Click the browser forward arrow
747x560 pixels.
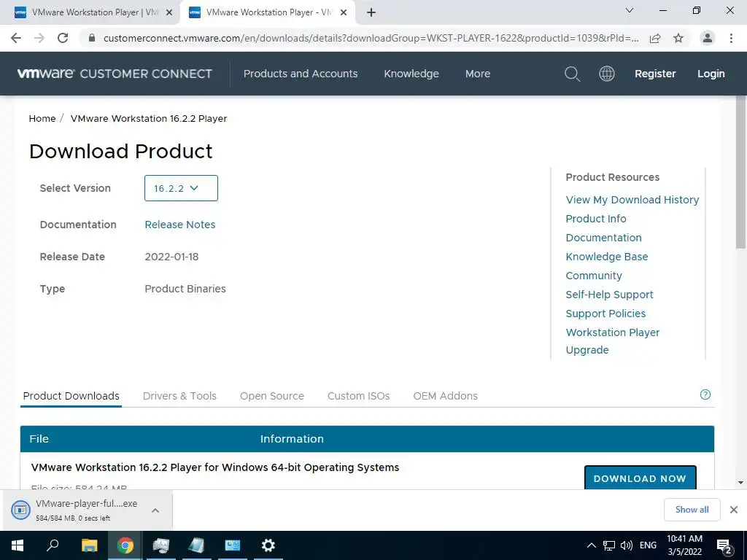coord(39,38)
